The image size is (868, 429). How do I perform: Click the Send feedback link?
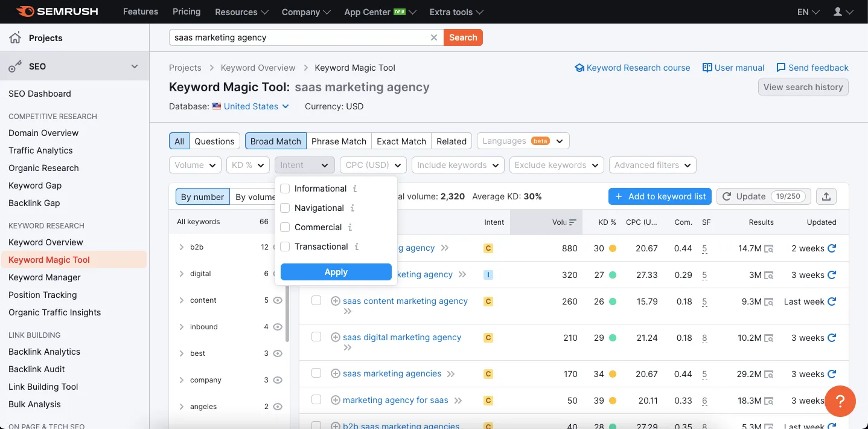pos(812,68)
